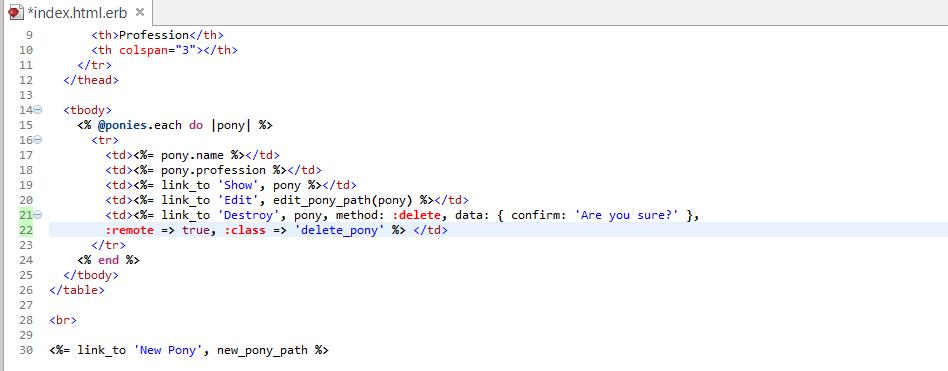Place cursor on 'delete_pony' string
The height and width of the screenshot is (371, 948).
(x=340, y=230)
